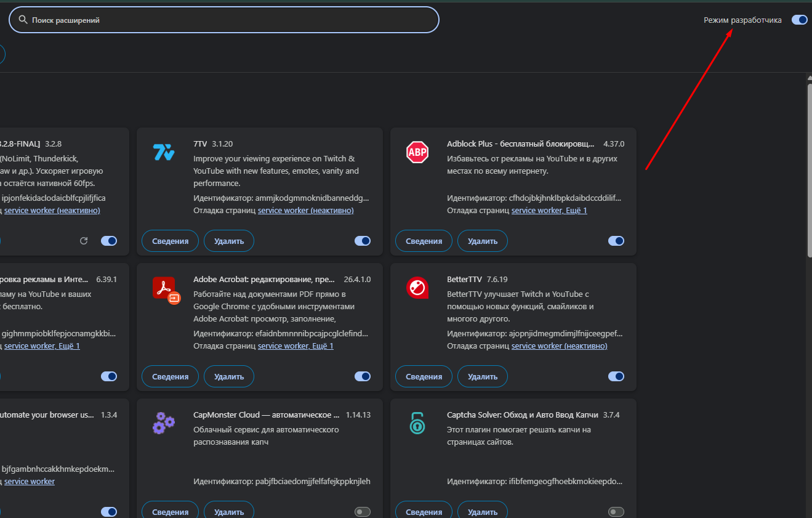
Task: Remove (Удалить) the BetterTTV extension
Action: click(482, 376)
